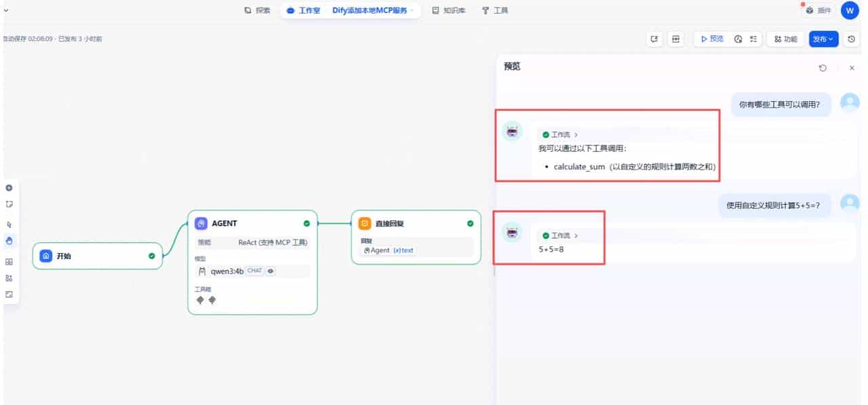Image resolution: width=868 pixels, height=405 pixels.
Task: Click the checklist icon right of 预览 button
Action: click(x=753, y=39)
